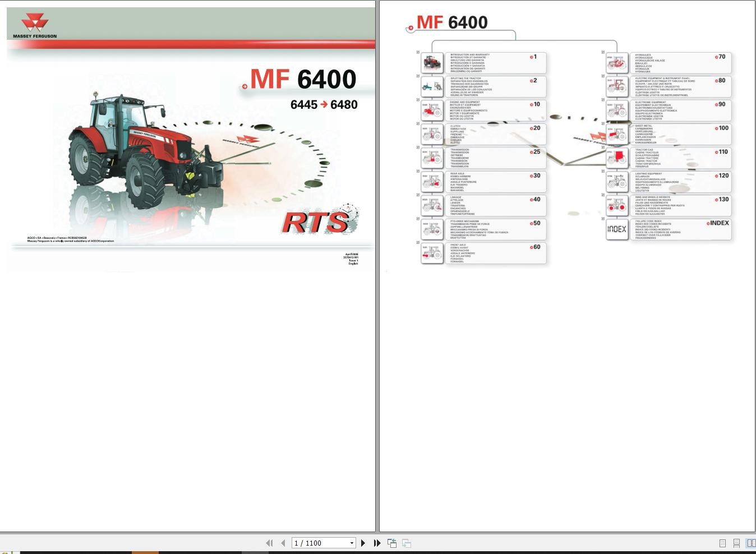Click the RTS logo on the cover page
This screenshot has height=554, width=756.
click(x=320, y=220)
